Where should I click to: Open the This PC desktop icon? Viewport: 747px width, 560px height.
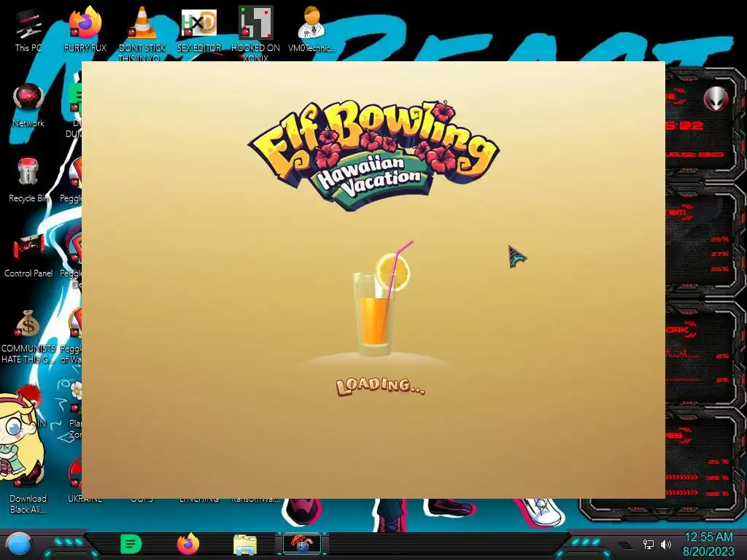click(x=28, y=29)
